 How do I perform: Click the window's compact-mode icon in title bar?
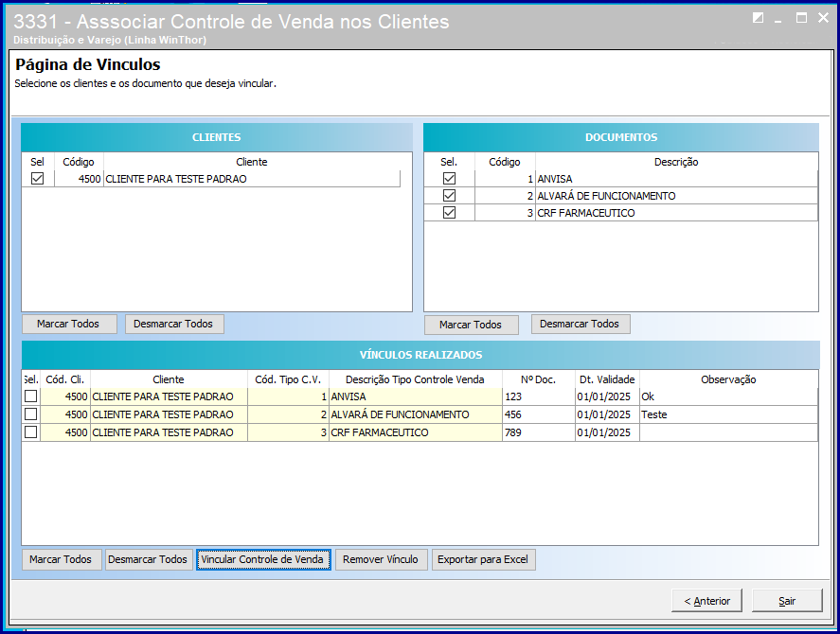758,18
